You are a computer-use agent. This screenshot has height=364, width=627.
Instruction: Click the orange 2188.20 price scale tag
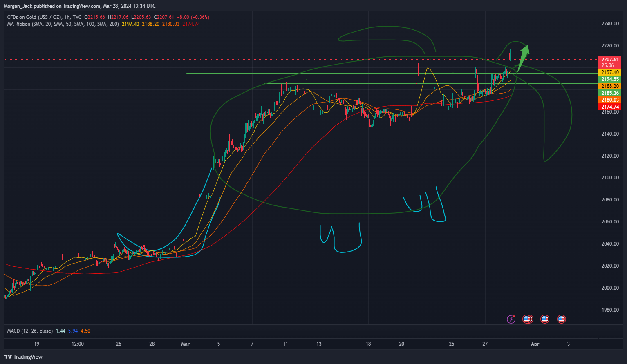click(610, 86)
